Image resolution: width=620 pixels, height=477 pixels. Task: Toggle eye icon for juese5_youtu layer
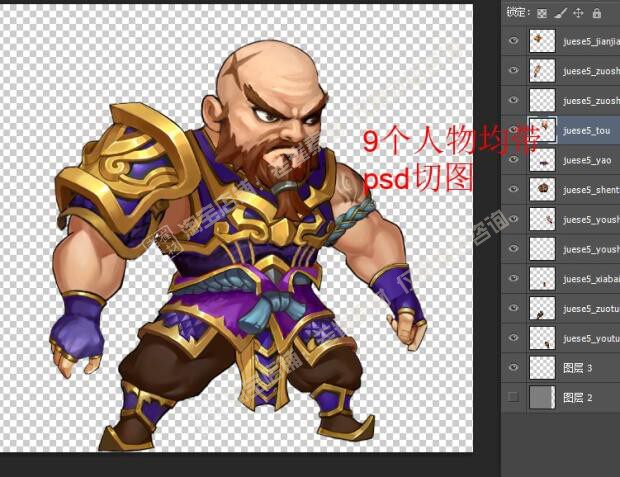coord(514,337)
